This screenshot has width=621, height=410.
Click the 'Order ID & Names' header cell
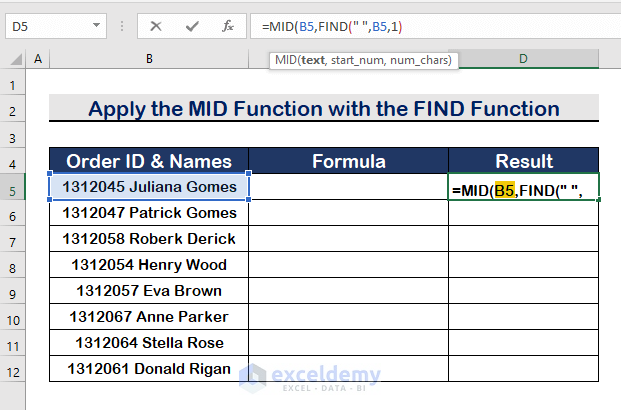pos(149,161)
